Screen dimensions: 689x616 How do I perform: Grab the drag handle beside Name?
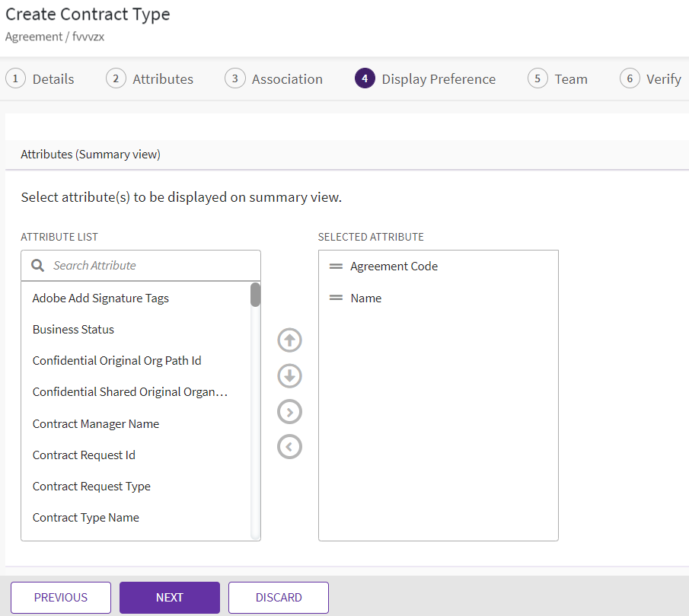(336, 298)
